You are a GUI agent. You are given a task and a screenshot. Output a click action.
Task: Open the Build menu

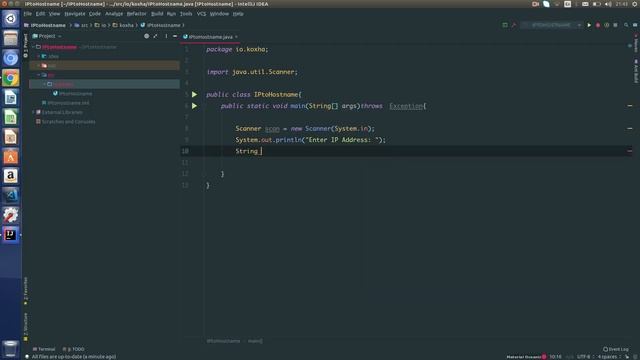point(157,14)
